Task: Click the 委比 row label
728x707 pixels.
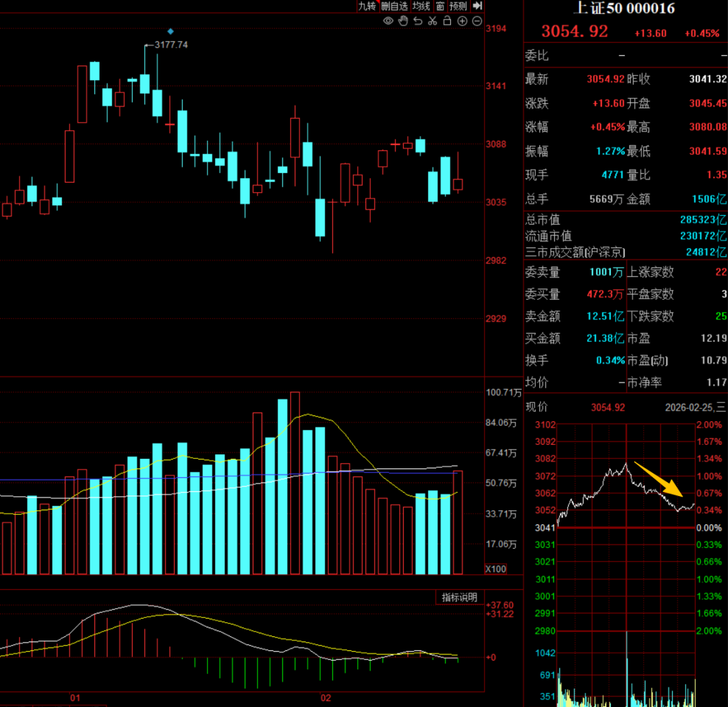Action: [x=537, y=56]
